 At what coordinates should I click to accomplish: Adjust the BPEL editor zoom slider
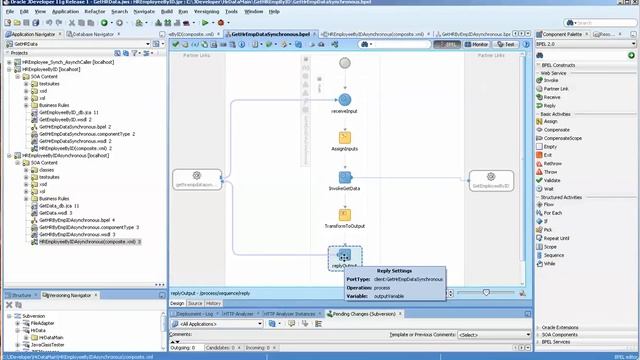pyautogui.click(x=486, y=292)
